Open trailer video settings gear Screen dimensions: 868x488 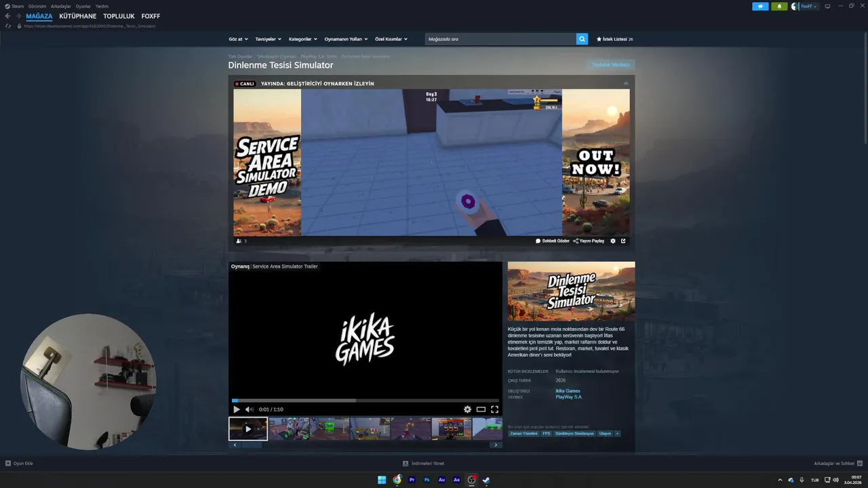(x=467, y=409)
